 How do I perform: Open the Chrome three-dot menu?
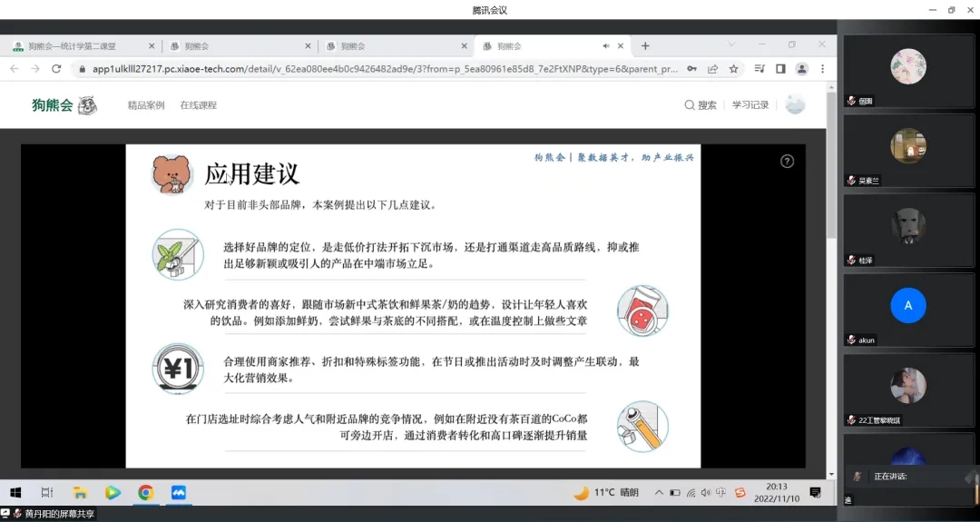tap(823, 69)
